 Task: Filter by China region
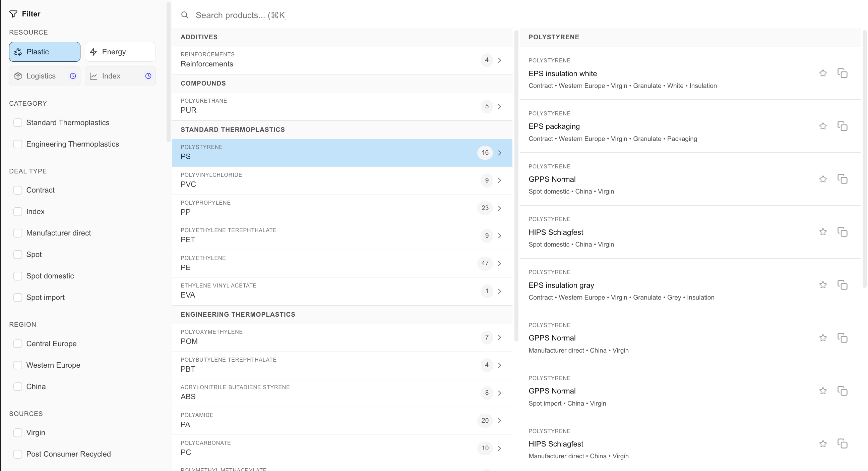17,387
